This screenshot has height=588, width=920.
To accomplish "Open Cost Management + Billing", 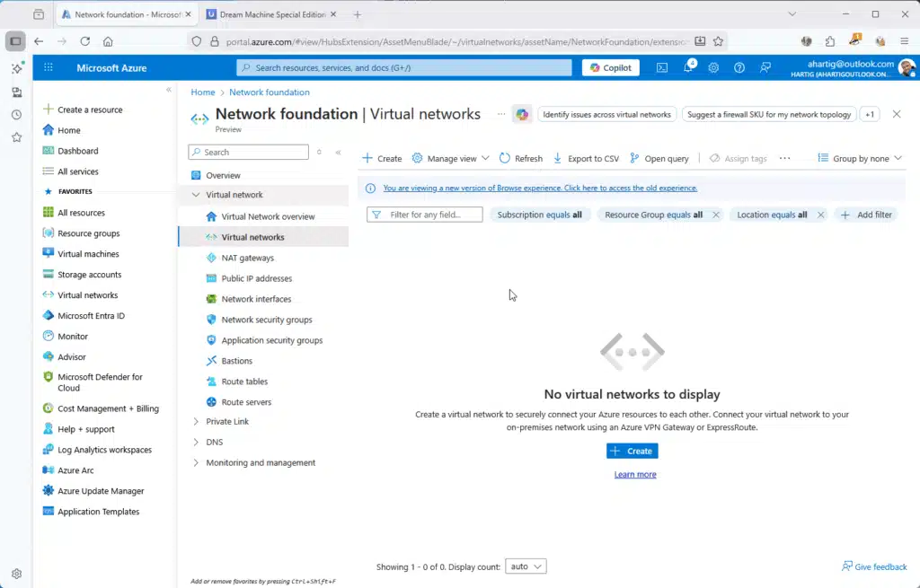I will (101, 408).
